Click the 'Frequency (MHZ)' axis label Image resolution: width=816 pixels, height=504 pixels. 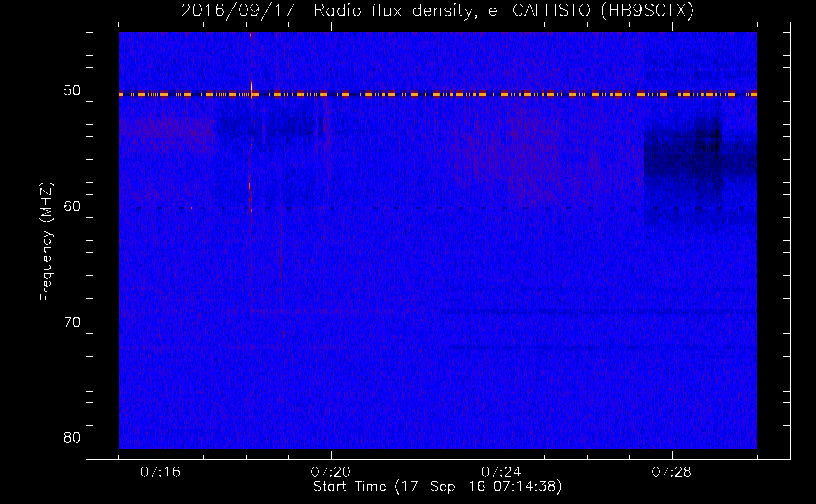click(x=47, y=242)
